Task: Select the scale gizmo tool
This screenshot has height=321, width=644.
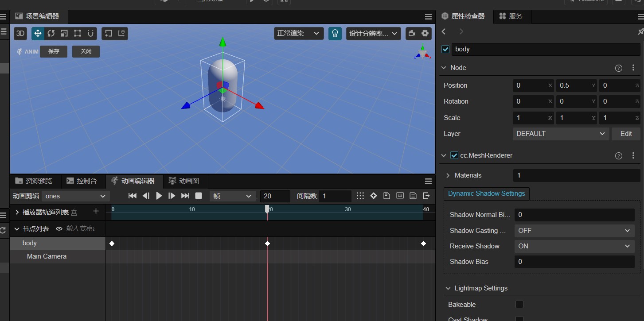Action: [x=64, y=34]
